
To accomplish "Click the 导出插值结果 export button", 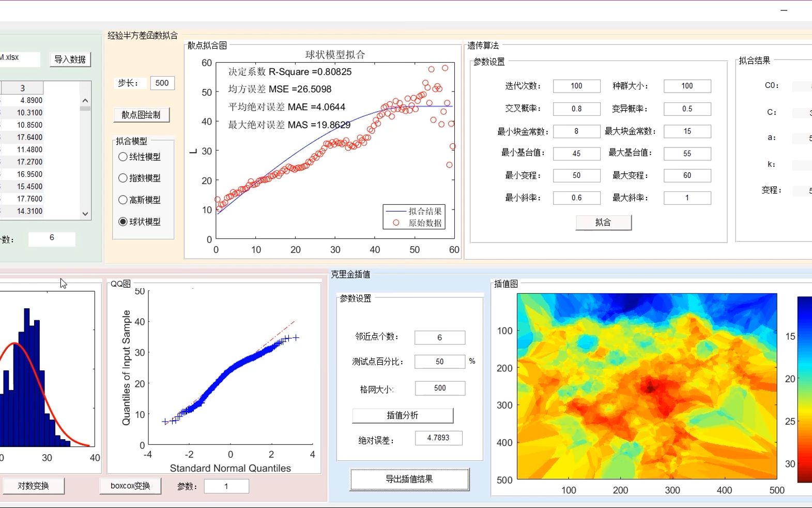I will click(x=409, y=479).
